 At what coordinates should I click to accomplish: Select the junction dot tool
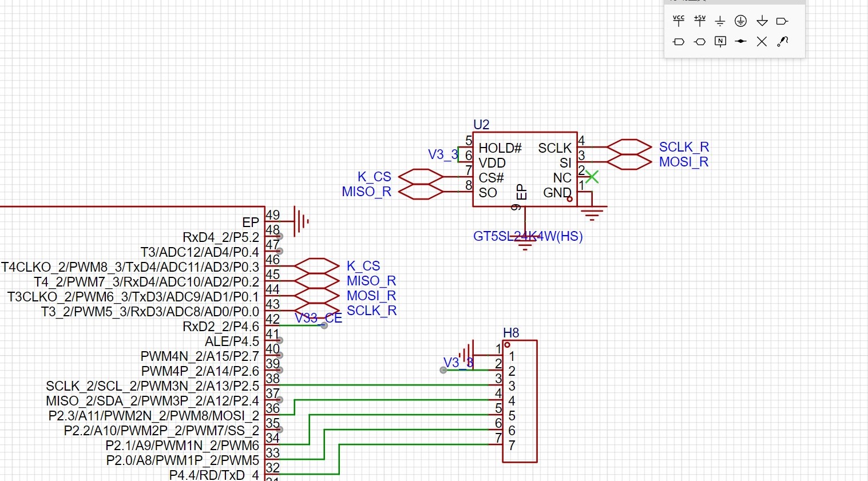(740, 41)
